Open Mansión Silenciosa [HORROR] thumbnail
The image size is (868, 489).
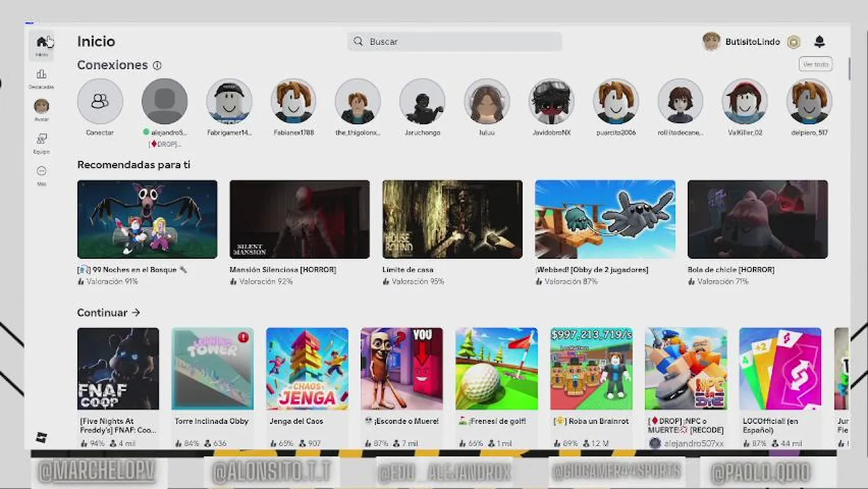point(300,219)
